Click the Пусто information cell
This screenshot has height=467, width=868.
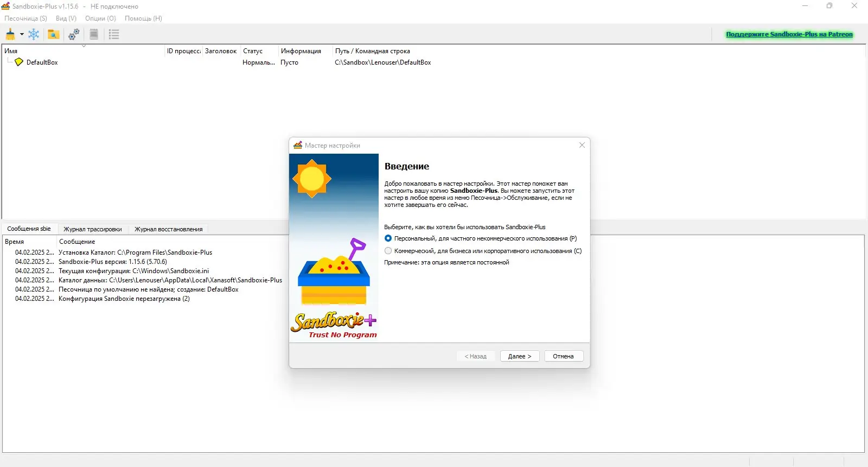[x=289, y=62]
